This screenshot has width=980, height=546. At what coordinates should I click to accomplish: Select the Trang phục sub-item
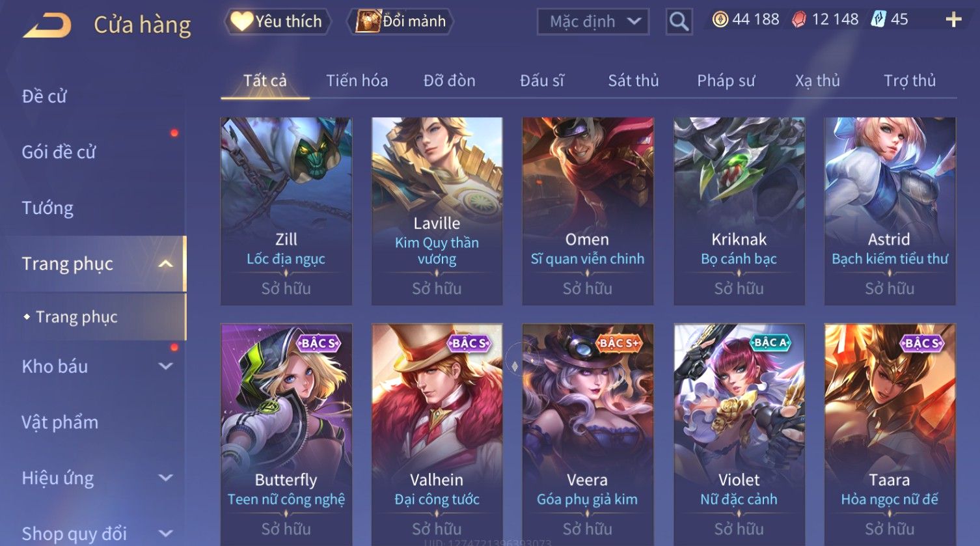(x=77, y=317)
